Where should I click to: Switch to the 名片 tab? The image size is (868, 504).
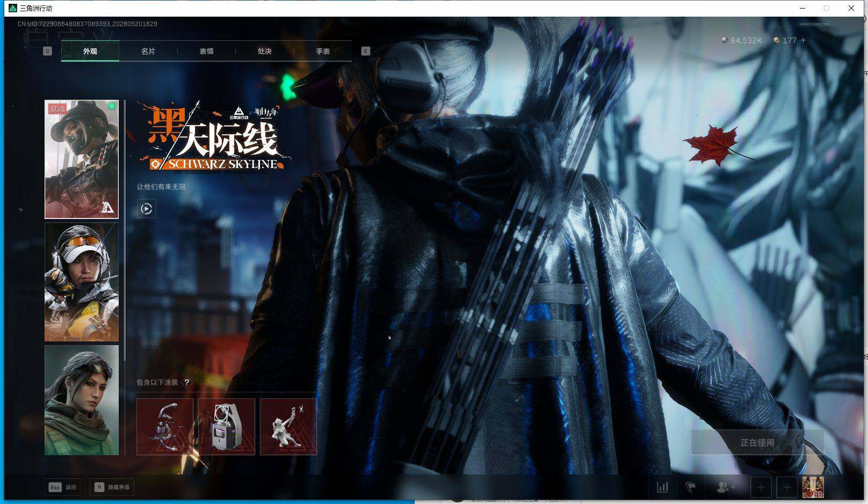(x=148, y=51)
